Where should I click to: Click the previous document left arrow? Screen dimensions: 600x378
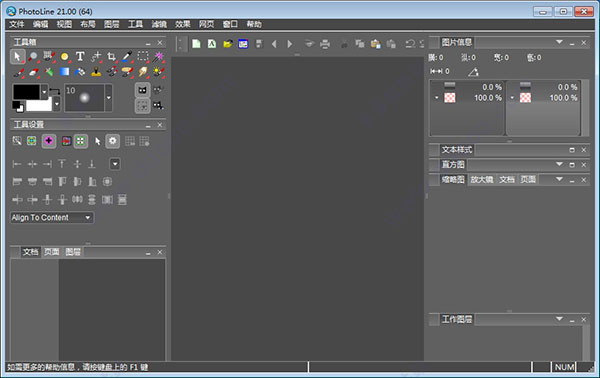click(x=274, y=44)
